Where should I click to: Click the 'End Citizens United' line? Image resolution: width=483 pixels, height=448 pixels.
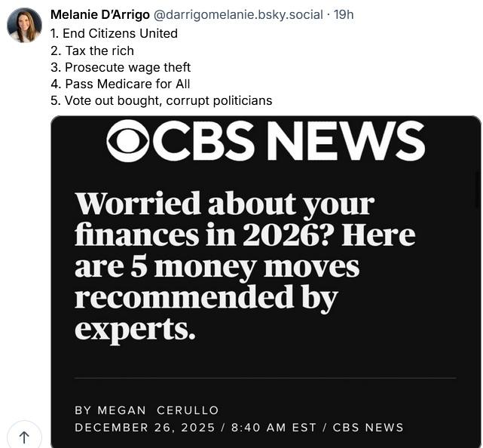[x=114, y=33]
